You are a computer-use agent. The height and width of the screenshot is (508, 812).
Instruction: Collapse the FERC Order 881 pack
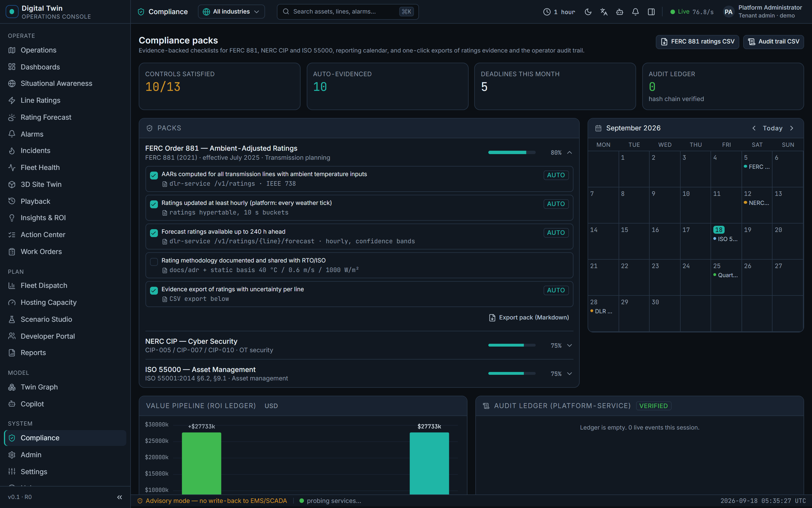coord(570,152)
